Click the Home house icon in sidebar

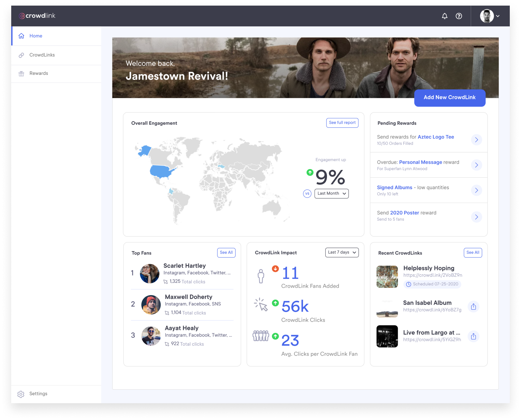coord(21,36)
